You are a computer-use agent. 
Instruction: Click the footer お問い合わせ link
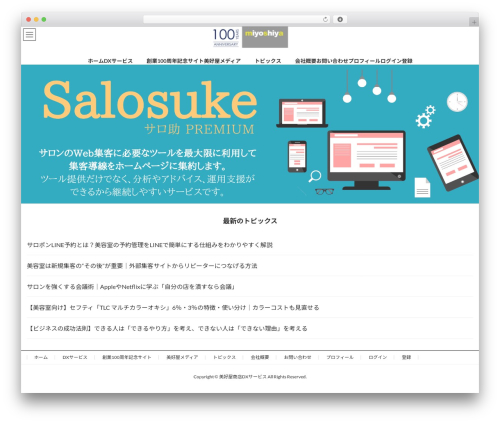click(298, 357)
